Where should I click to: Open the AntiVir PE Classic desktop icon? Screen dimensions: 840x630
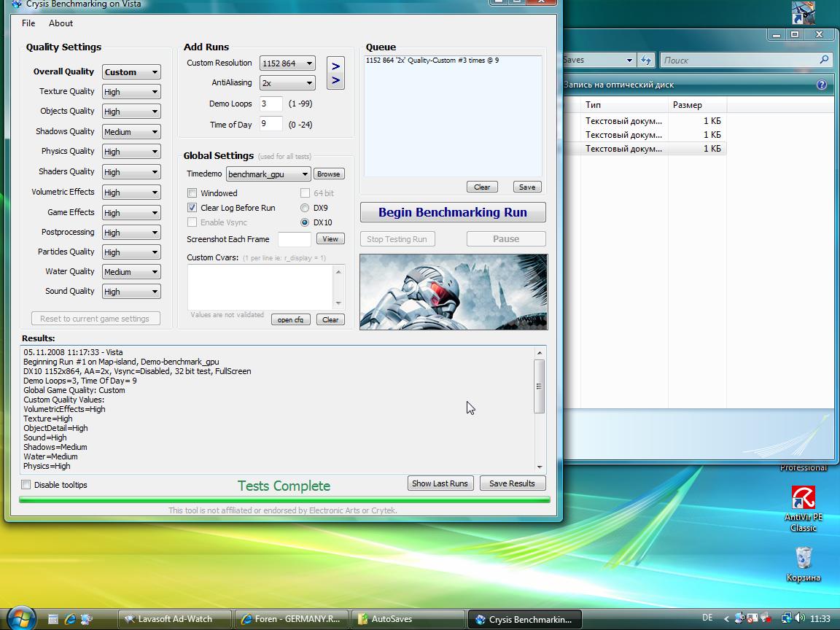pyautogui.click(x=803, y=508)
